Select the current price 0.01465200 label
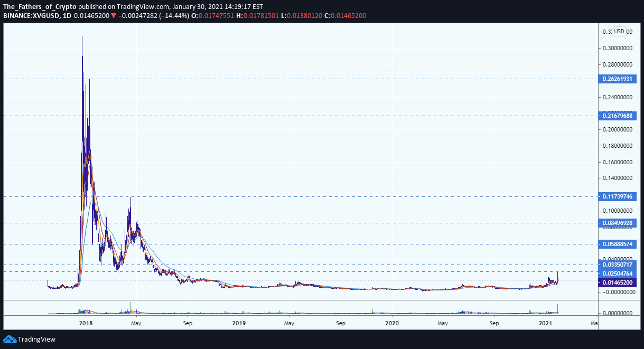Screen dimensions: 644x349 pos(618,283)
